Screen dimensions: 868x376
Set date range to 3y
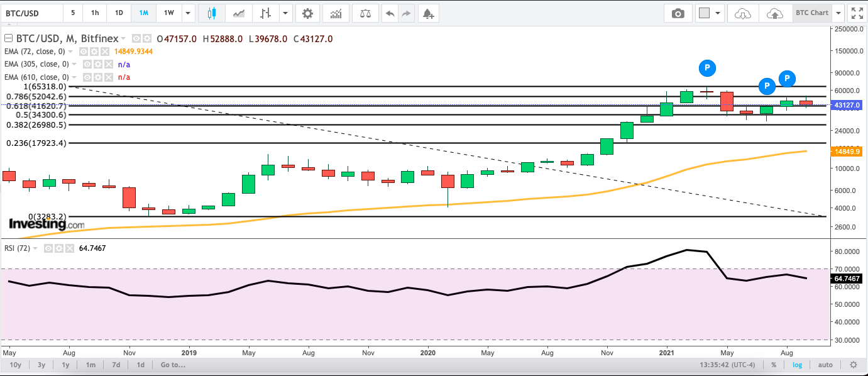coord(41,365)
